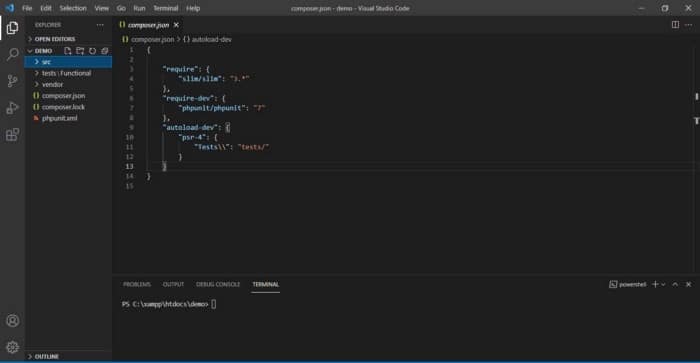Click the Visual Studio Code logo icon
The width and height of the screenshot is (700, 363).
click(9, 8)
